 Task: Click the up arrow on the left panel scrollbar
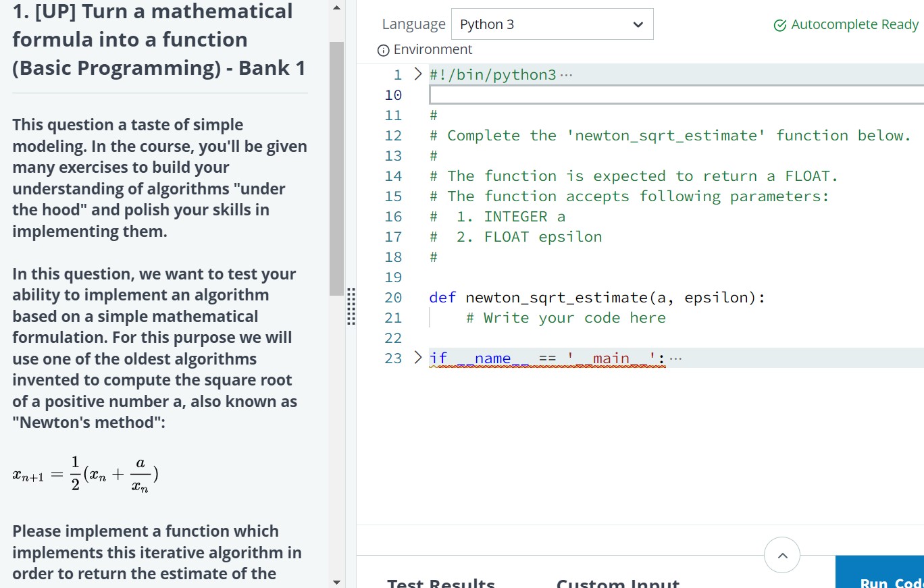336,7
